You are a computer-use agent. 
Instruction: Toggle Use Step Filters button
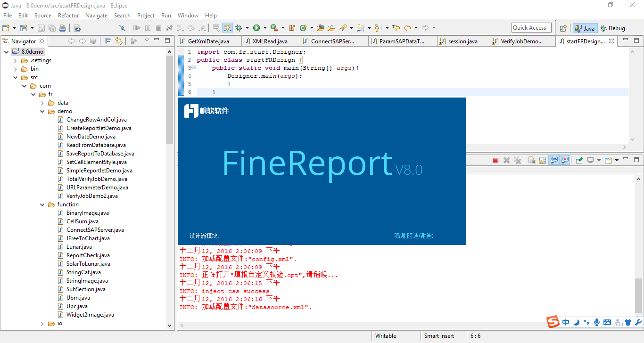(x=227, y=28)
